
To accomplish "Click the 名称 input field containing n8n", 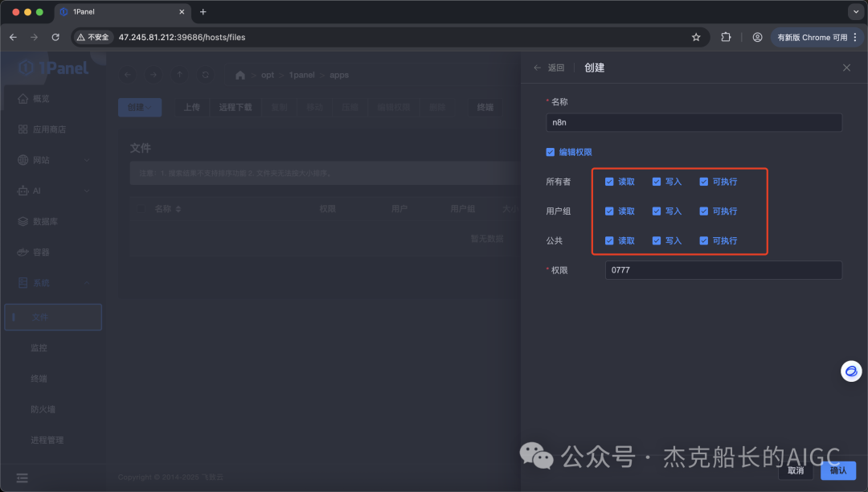I will tap(694, 122).
